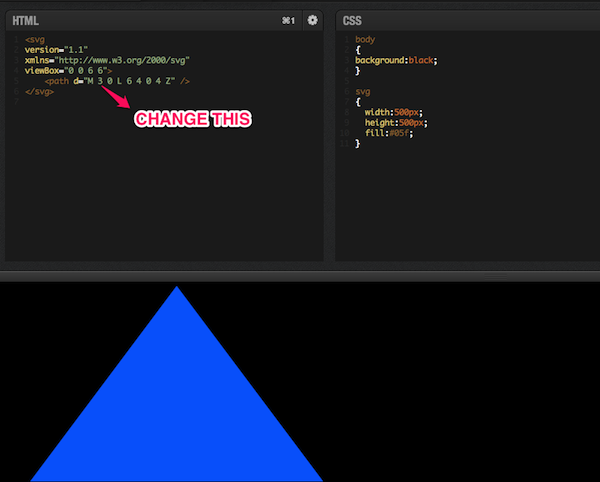Select the HTML panel title
Screen dimensions: 600x482
(x=27, y=20)
